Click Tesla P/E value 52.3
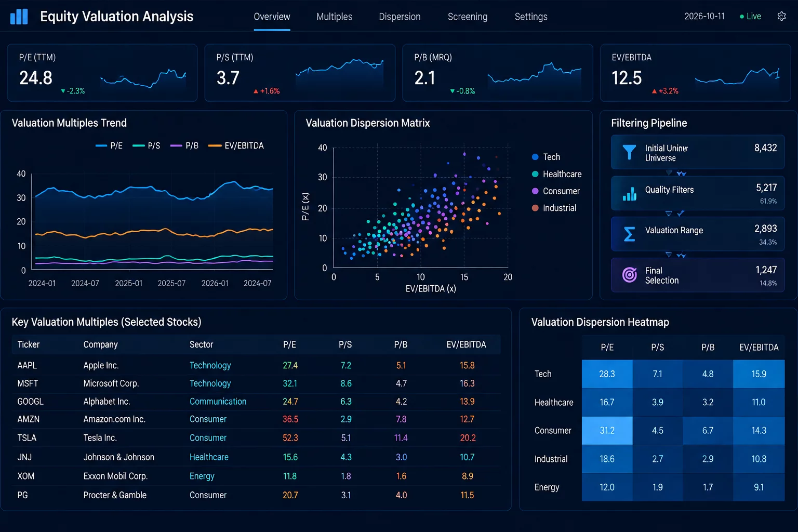This screenshot has width=798, height=532. pos(290,438)
